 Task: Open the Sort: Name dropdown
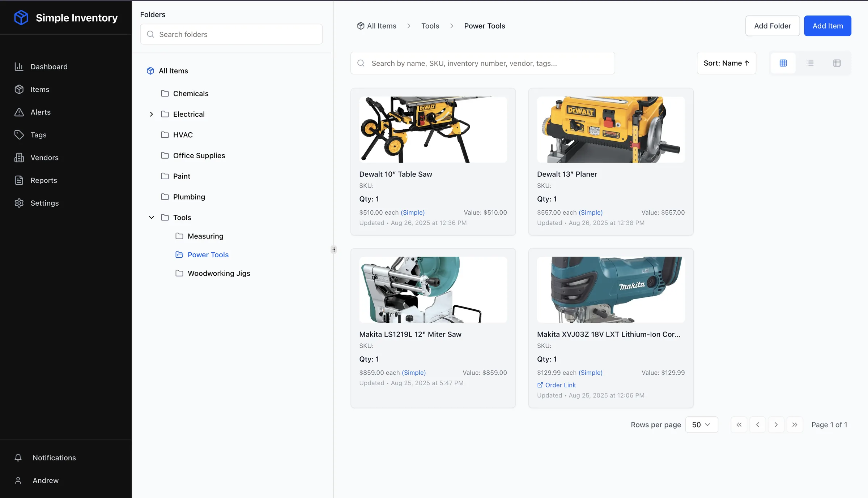726,63
